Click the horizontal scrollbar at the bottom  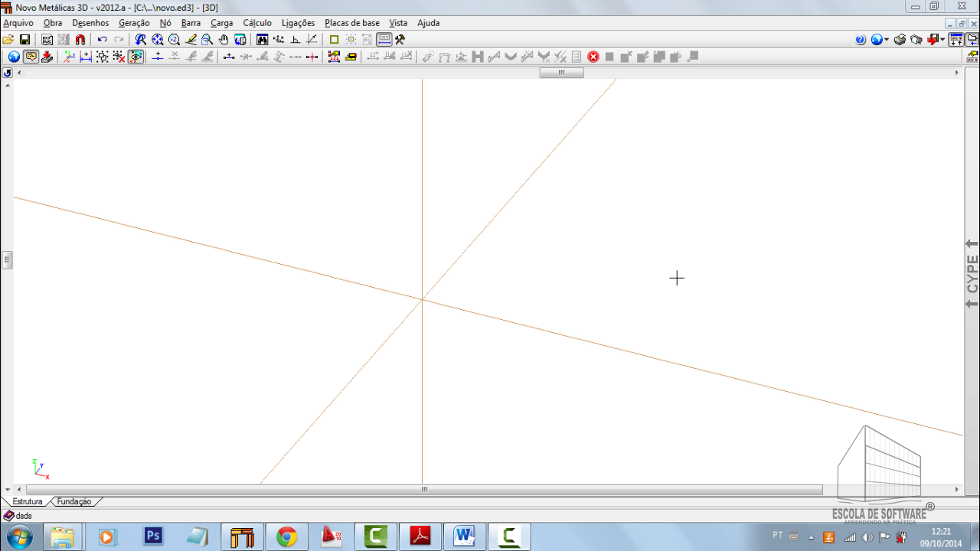pos(424,490)
